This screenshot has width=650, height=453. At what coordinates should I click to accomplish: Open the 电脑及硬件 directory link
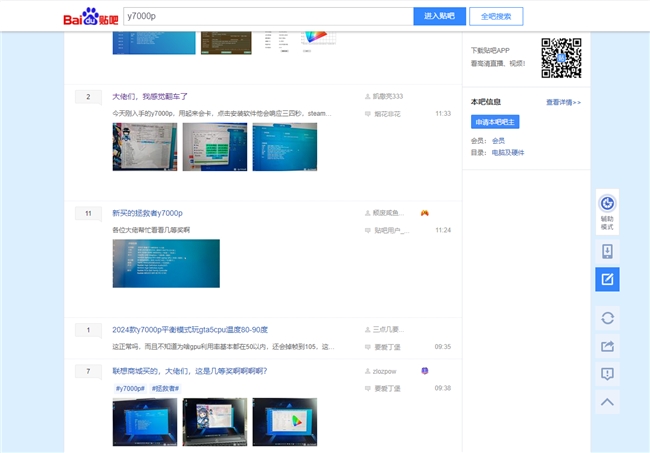508,153
